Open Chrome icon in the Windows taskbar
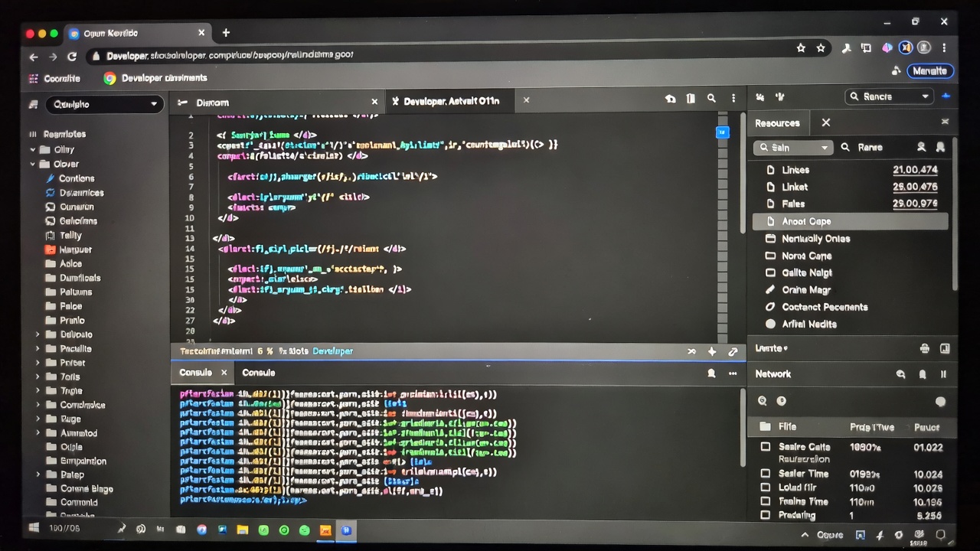 point(201,530)
